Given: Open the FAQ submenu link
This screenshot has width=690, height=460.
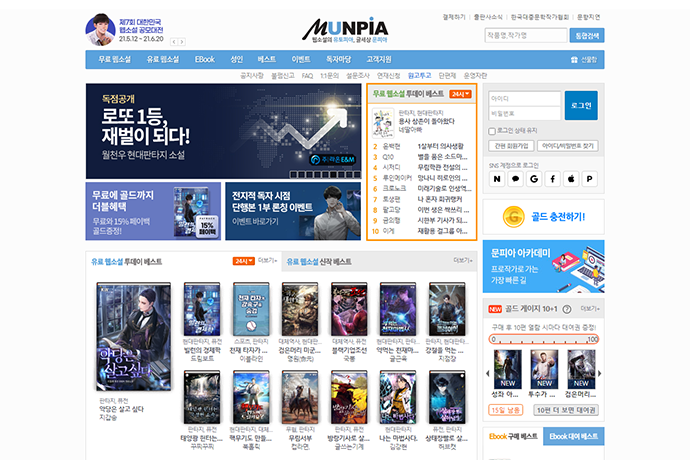Looking at the screenshot, I should click(307, 76).
